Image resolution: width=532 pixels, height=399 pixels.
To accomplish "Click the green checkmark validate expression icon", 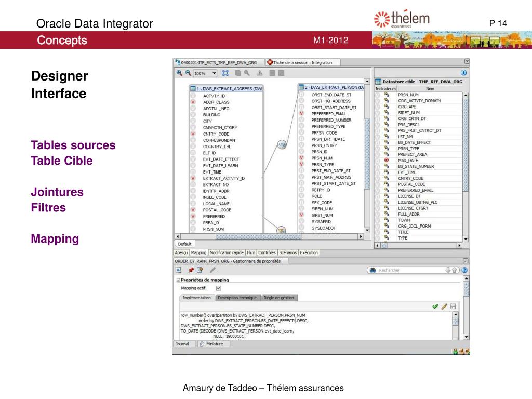I will tap(435, 307).
